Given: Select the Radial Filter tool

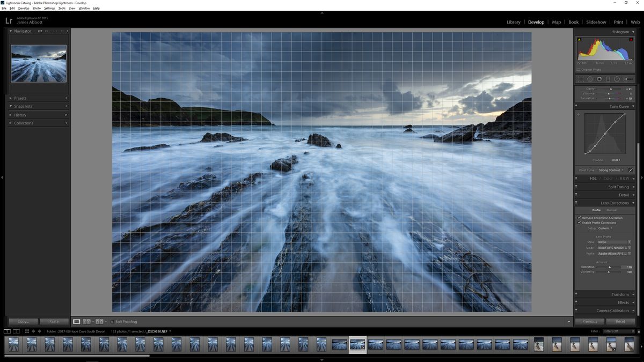Looking at the screenshot, I should (x=617, y=79).
